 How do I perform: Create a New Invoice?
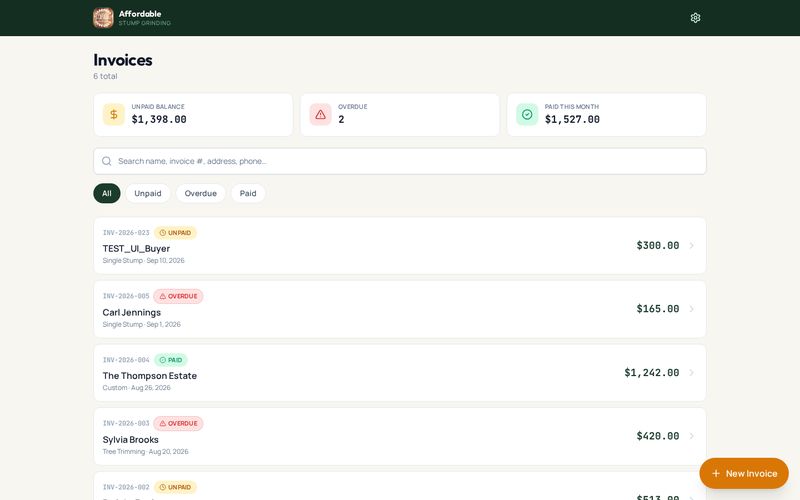(x=744, y=473)
